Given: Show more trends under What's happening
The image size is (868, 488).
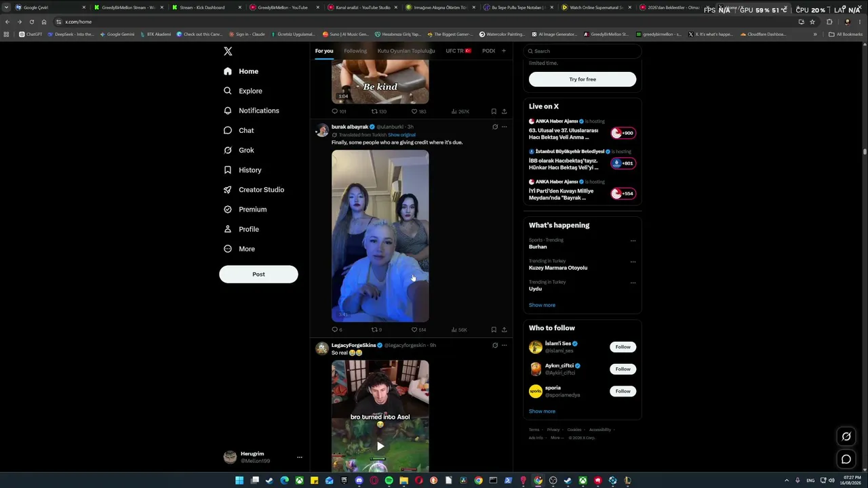Looking at the screenshot, I should pyautogui.click(x=542, y=305).
